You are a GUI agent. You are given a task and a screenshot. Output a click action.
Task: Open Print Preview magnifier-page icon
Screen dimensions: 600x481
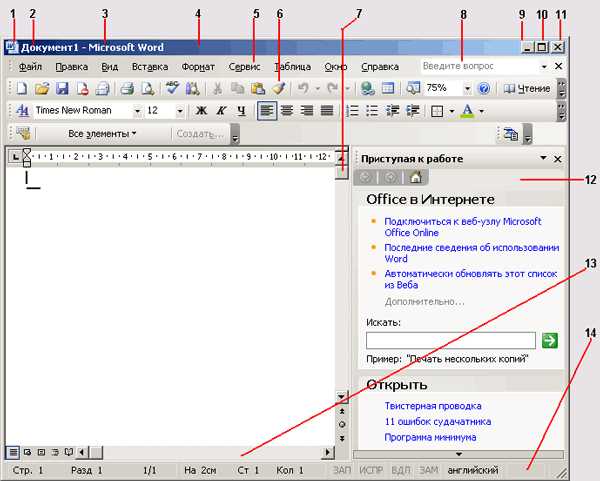point(147,89)
